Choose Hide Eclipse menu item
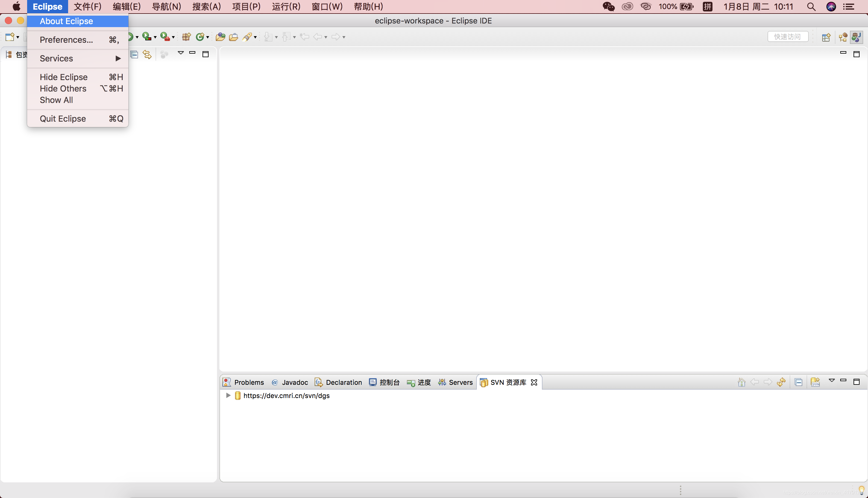Image resolution: width=868 pixels, height=498 pixels. pos(78,77)
